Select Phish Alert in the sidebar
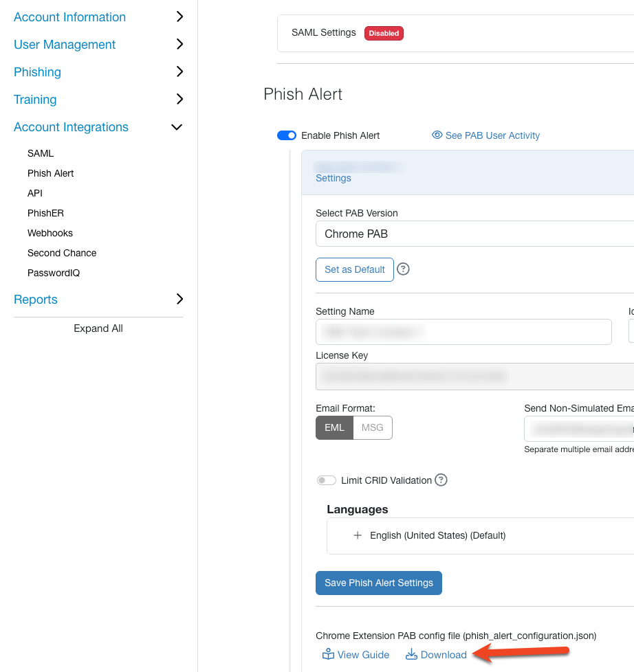The height and width of the screenshot is (672, 634). (x=50, y=173)
